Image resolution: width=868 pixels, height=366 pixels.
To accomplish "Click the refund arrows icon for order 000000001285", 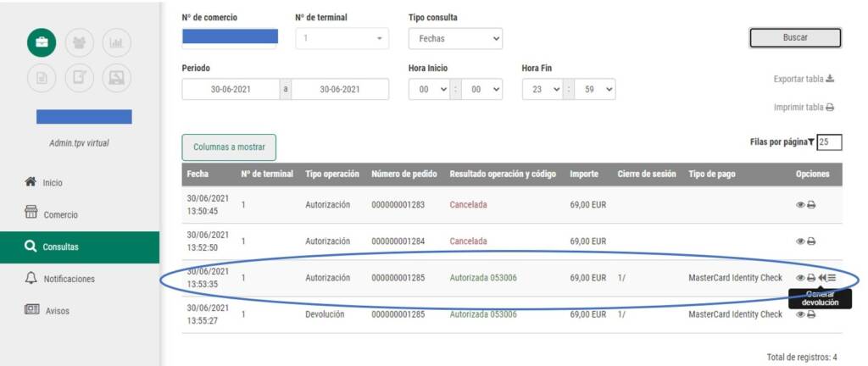I will [x=822, y=278].
